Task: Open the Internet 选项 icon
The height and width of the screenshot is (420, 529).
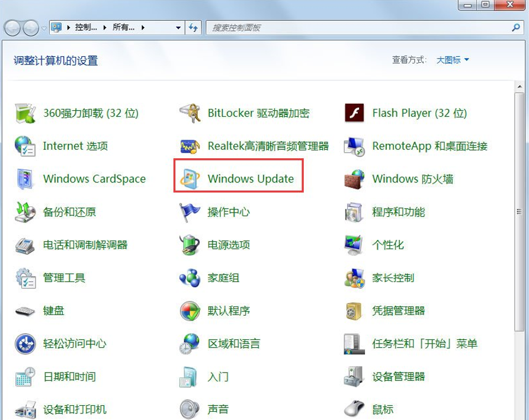Action: point(25,146)
